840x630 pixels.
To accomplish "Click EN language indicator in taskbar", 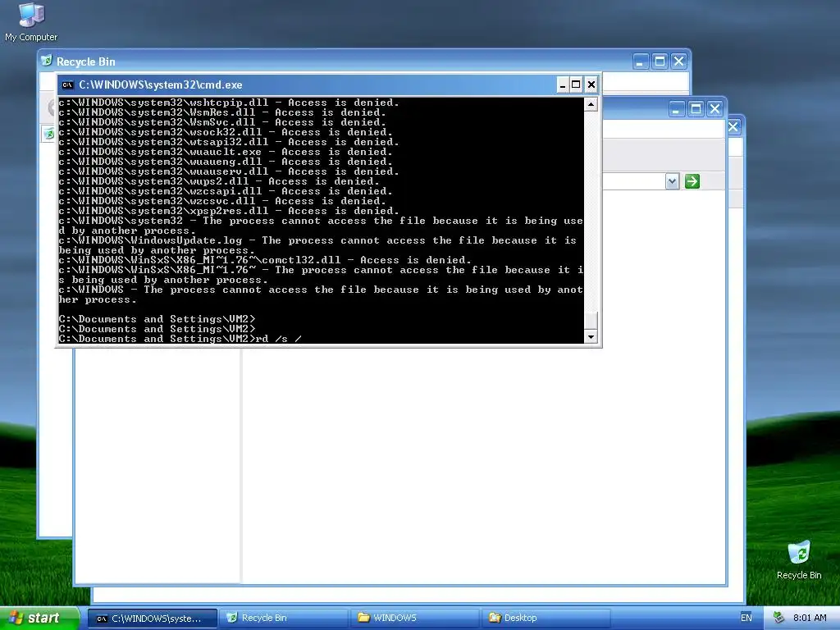I will (746, 619).
